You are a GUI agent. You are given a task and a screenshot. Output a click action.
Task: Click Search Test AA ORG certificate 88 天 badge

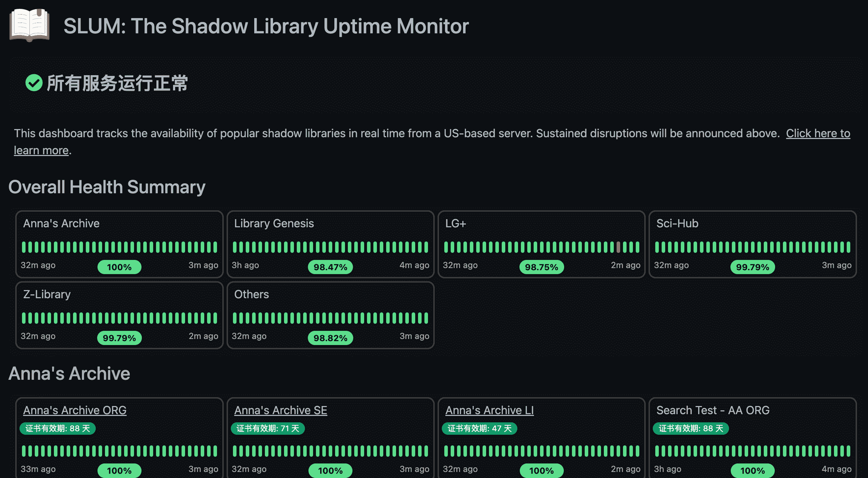click(691, 428)
